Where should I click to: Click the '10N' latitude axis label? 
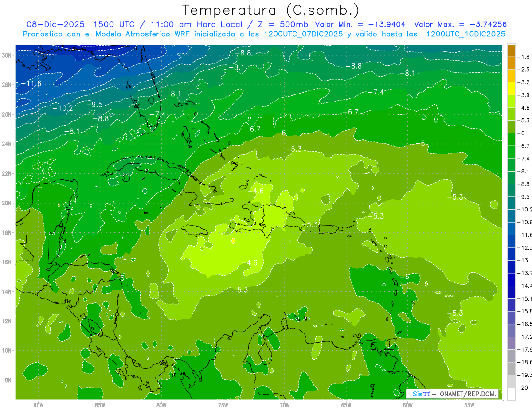[7, 351]
